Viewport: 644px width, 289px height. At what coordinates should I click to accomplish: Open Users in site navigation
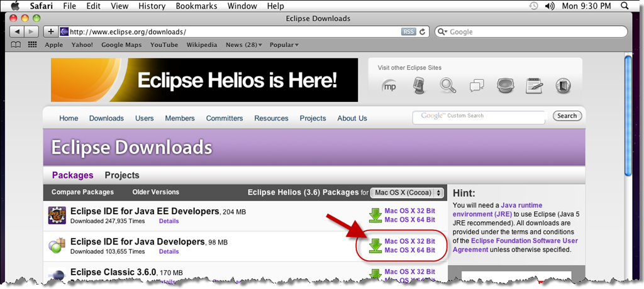145,118
